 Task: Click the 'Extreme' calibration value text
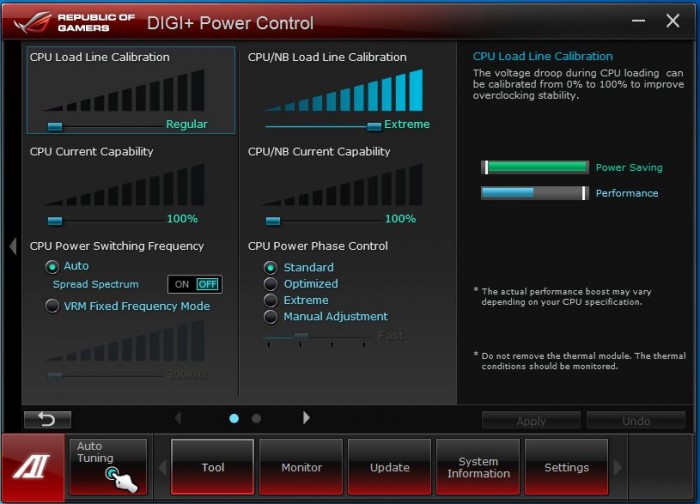pyautogui.click(x=407, y=124)
